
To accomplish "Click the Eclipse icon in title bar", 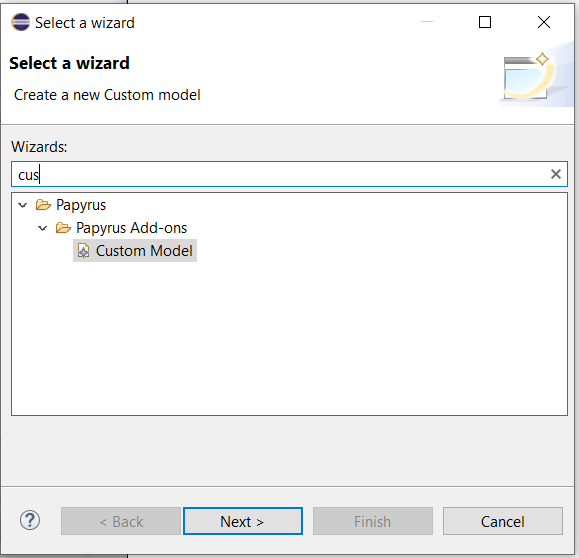I will 20,22.
